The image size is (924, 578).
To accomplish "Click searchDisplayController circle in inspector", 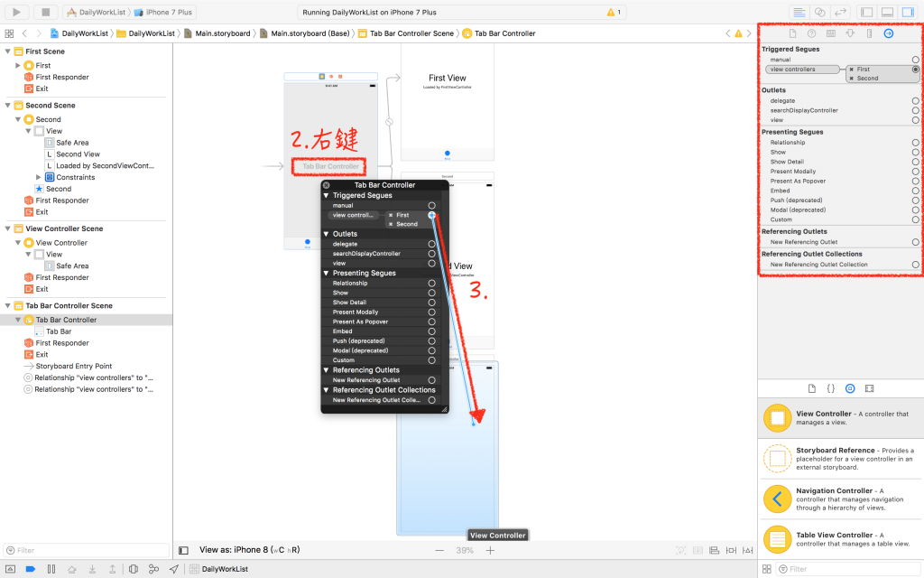I will point(915,110).
